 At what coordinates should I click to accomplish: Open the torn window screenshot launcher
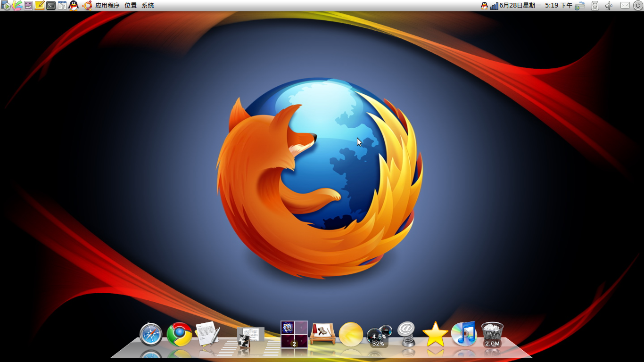62,6
